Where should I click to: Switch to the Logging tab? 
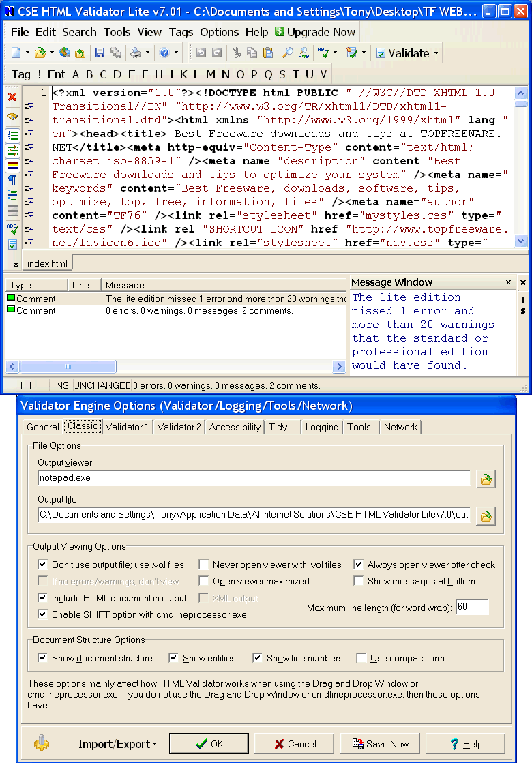[x=322, y=427]
